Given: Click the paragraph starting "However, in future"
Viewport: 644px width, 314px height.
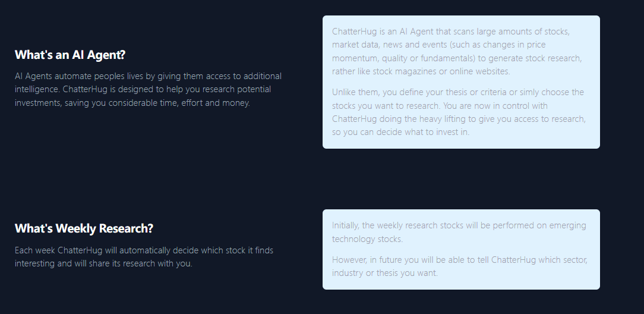Looking at the screenshot, I should pyautogui.click(x=459, y=266).
